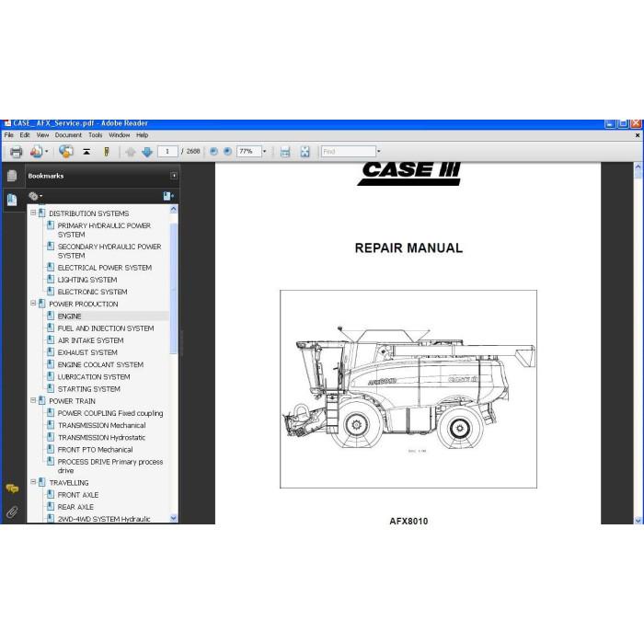Image resolution: width=644 pixels, height=644 pixels.
Task: Open the SECONDARY HYDRAULIC POWER SYSTEM bookmark
Action: coord(109,251)
